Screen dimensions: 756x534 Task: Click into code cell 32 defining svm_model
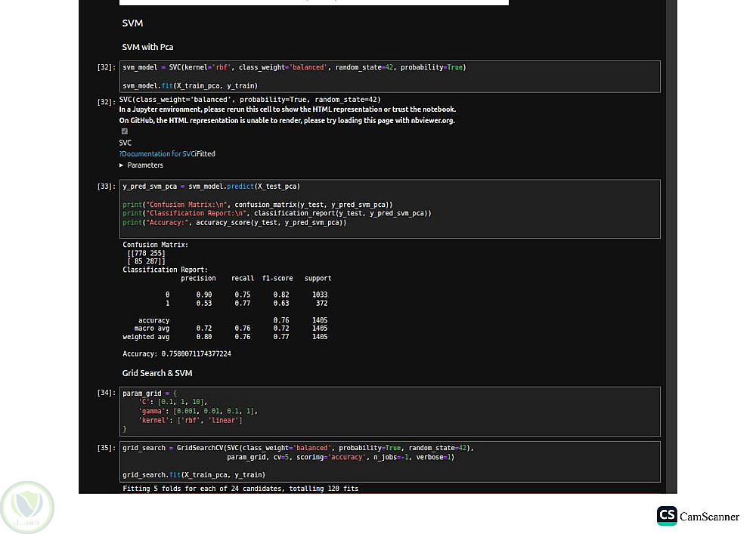click(389, 76)
